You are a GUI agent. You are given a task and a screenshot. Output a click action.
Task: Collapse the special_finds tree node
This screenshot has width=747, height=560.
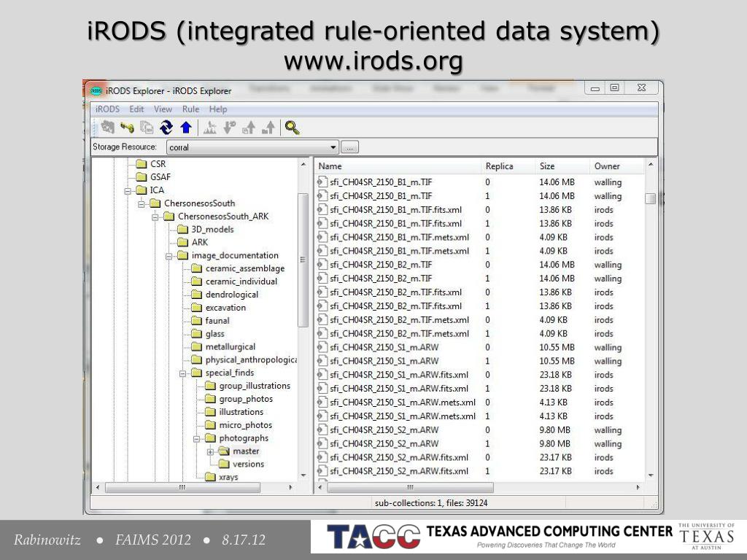[x=182, y=374]
